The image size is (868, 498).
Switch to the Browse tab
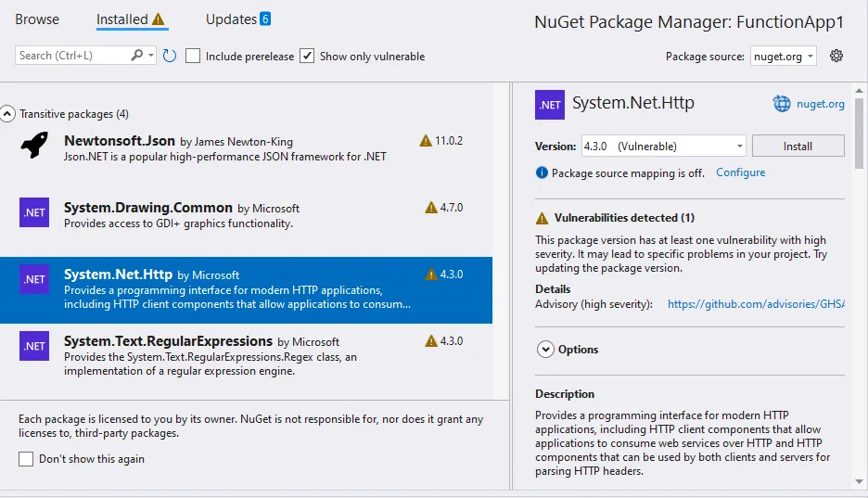click(37, 19)
